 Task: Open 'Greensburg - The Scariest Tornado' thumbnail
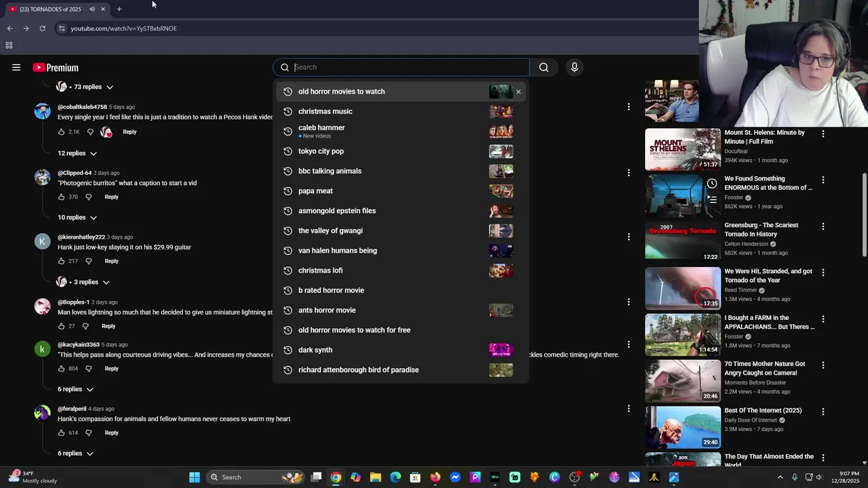(683, 241)
